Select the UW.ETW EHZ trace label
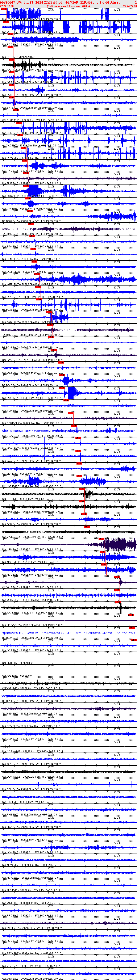137x980 pixels. click(31, 246)
